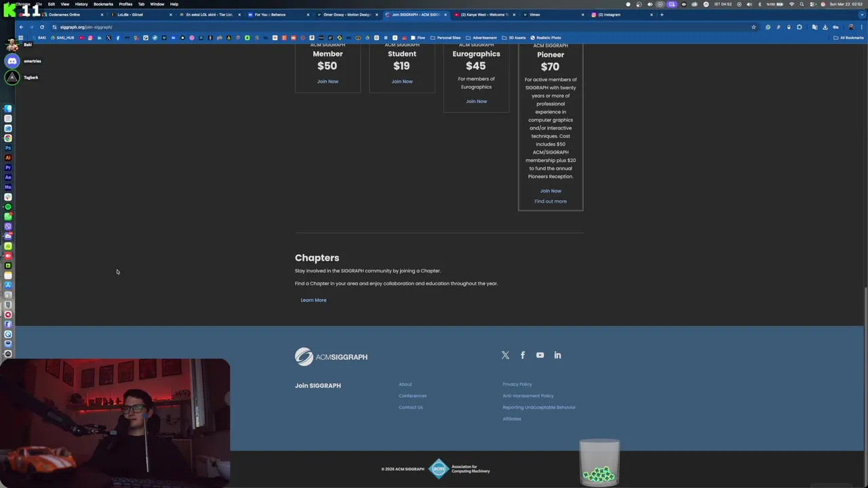The width and height of the screenshot is (868, 488).
Task: Click Join Now under Eurographics $45
Action: click(x=476, y=101)
